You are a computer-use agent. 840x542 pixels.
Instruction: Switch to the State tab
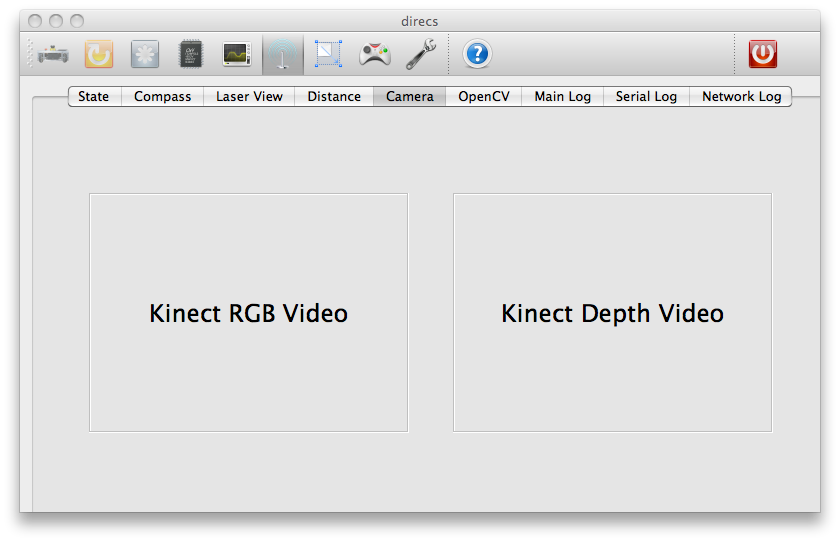(x=94, y=96)
